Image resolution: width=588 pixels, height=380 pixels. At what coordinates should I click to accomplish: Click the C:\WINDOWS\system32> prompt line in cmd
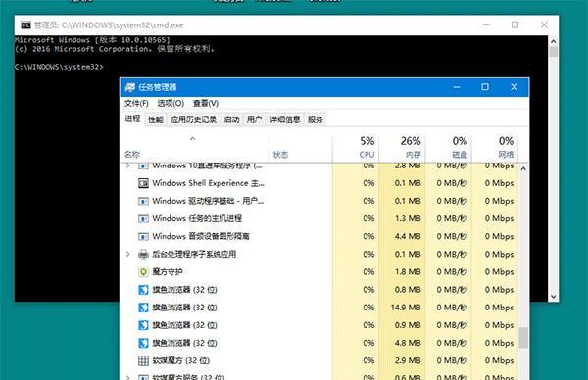59,67
